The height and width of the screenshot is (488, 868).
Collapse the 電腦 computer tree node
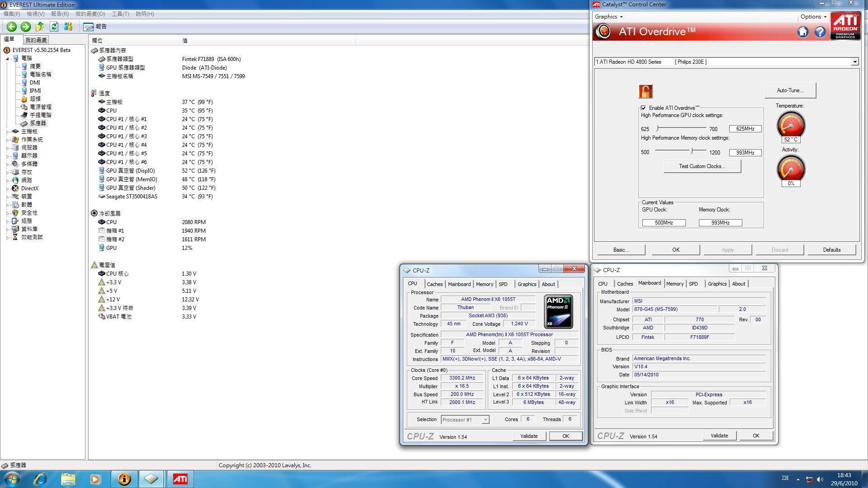8,58
